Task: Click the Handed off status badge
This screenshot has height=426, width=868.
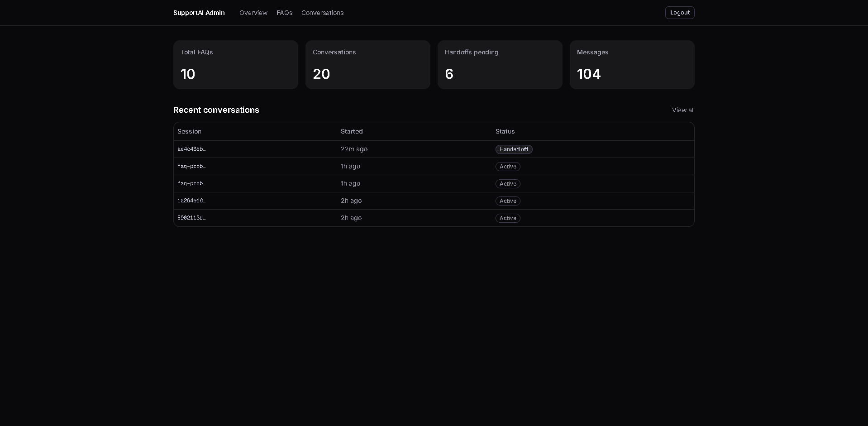Action: pyautogui.click(x=514, y=149)
